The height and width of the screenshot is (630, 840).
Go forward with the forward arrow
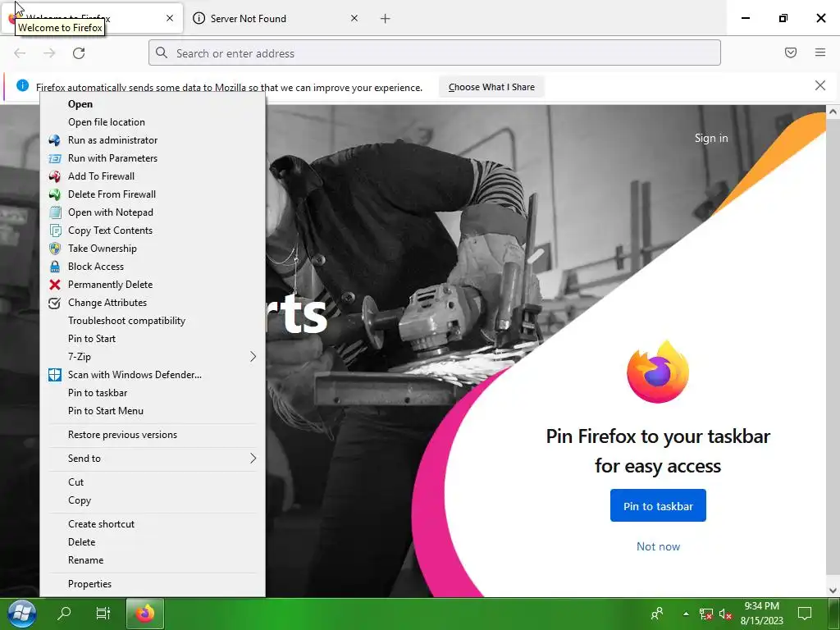tap(49, 53)
